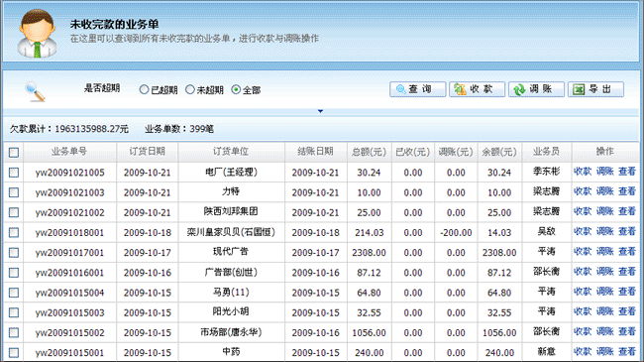Click the magnifying glass search icon
The width and height of the screenshot is (644, 362).
[35, 91]
